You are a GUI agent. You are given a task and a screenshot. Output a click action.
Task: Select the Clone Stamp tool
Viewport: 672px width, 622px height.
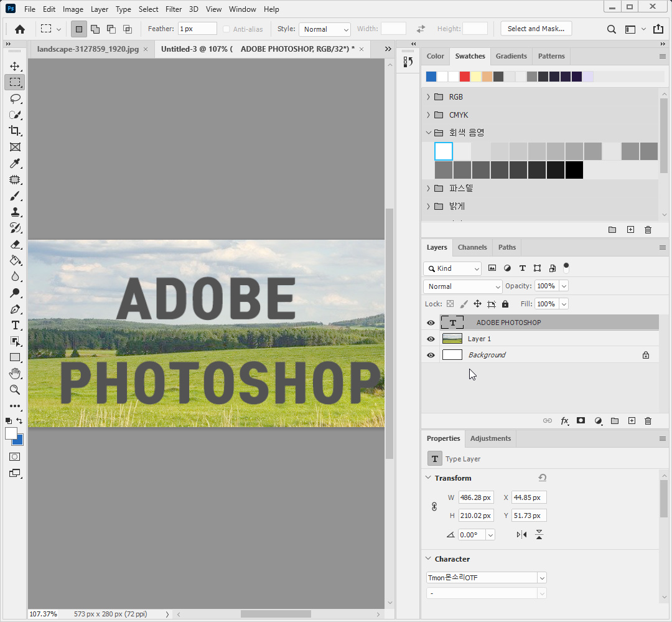click(15, 212)
